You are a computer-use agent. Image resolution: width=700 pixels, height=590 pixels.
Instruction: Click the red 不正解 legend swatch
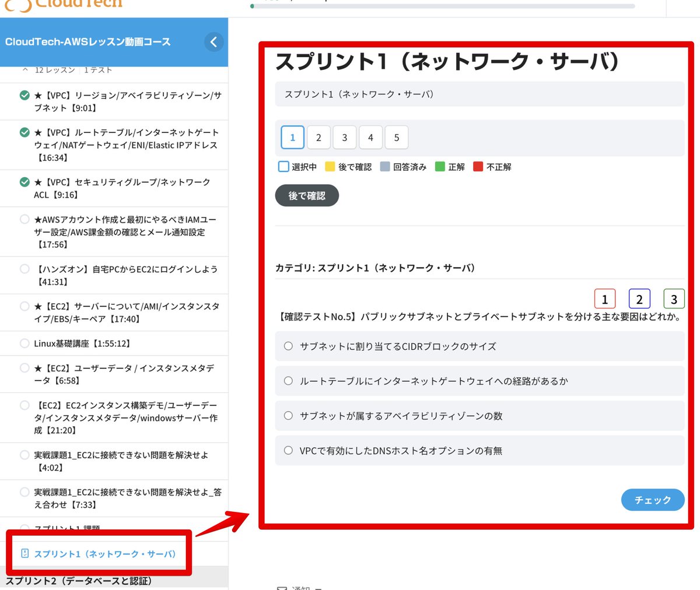(x=478, y=167)
